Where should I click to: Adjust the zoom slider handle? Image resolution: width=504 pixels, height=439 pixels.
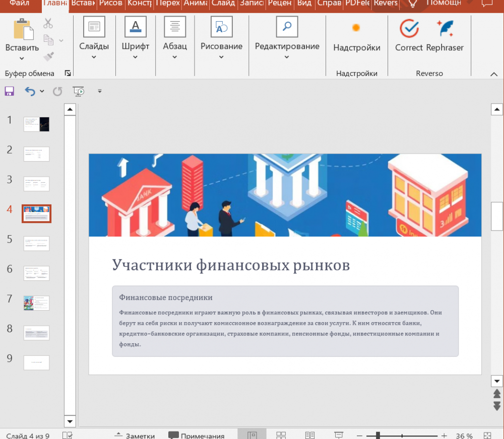377,435
